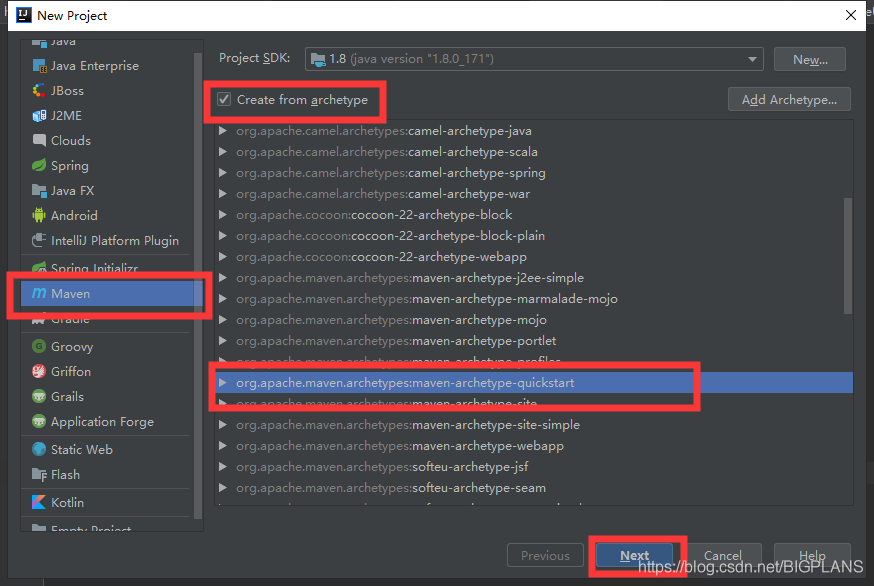Select maven-archetype-marmalade-mojo archetype
Image resolution: width=874 pixels, height=586 pixels.
533,299
